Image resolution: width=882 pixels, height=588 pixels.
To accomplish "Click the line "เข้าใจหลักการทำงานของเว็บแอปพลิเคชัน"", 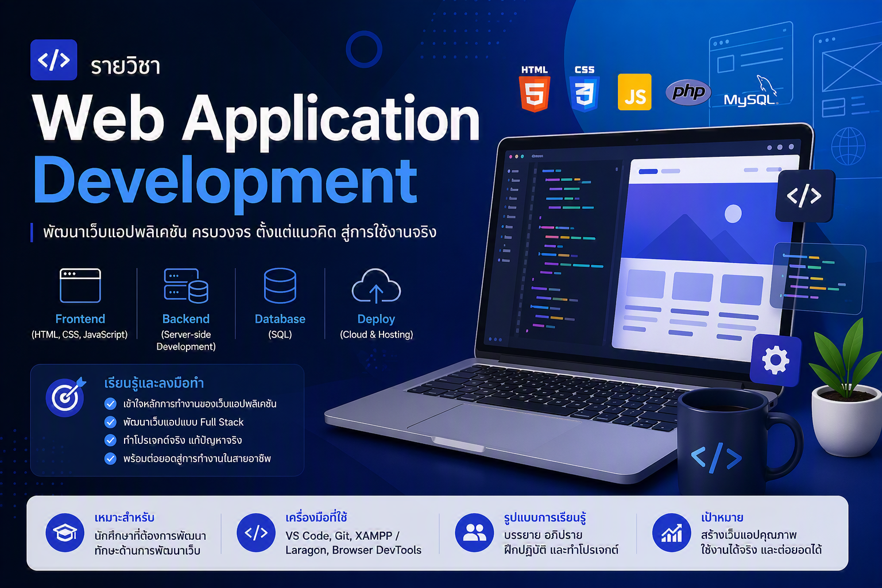I will tap(200, 404).
